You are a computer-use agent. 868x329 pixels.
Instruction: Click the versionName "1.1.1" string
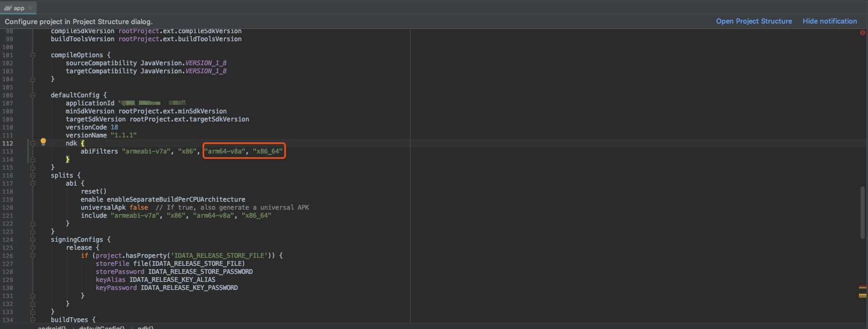[x=123, y=135]
